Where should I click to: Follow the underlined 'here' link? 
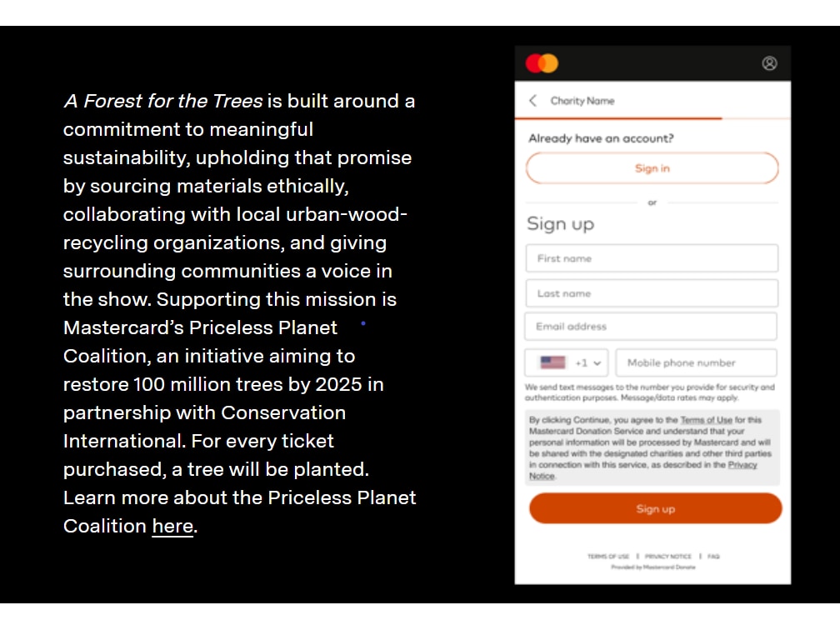(172, 526)
